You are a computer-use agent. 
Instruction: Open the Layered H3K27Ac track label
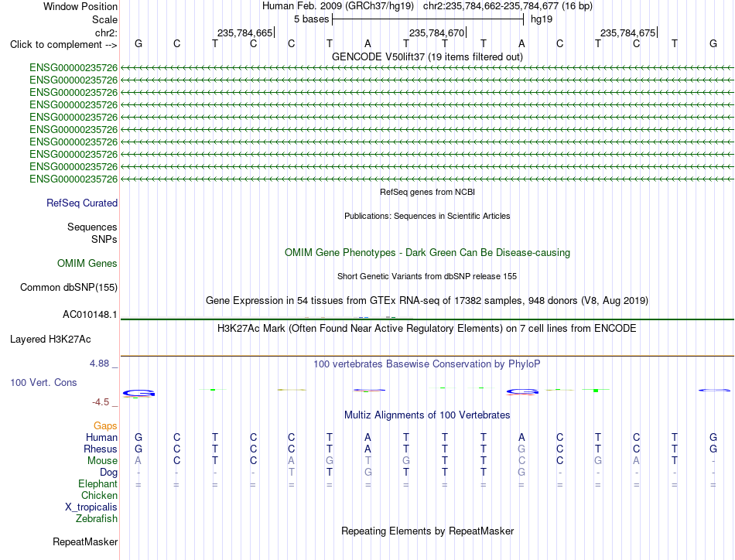pos(50,340)
